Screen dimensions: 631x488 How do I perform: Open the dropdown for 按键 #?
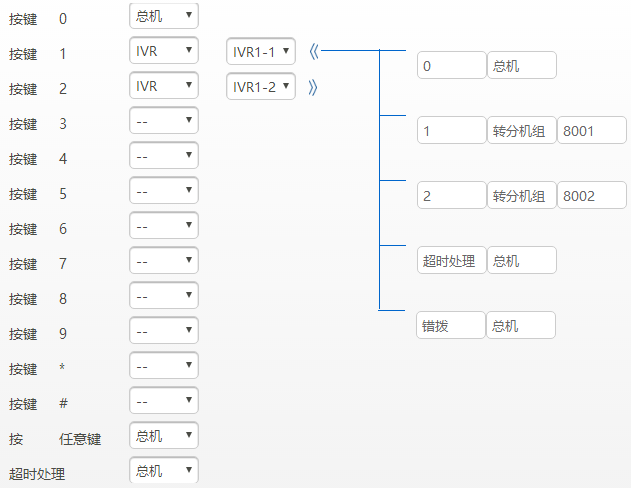(x=164, y=401)
